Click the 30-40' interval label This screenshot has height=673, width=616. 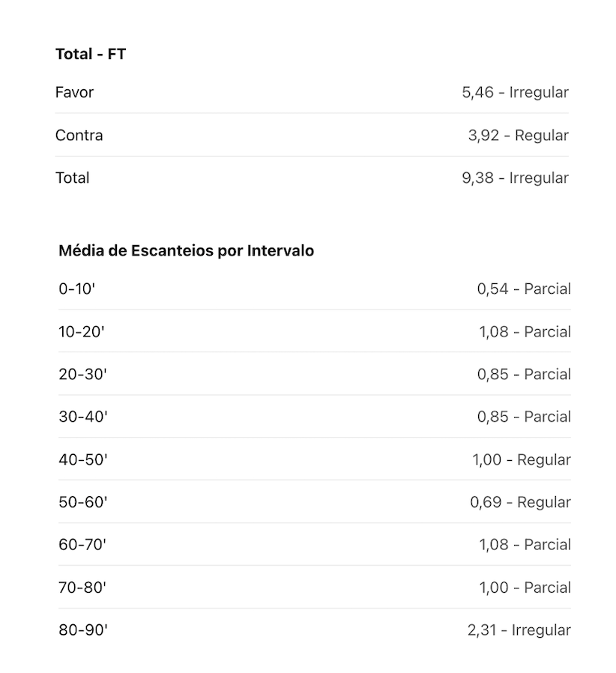click(x=83, y=417)
